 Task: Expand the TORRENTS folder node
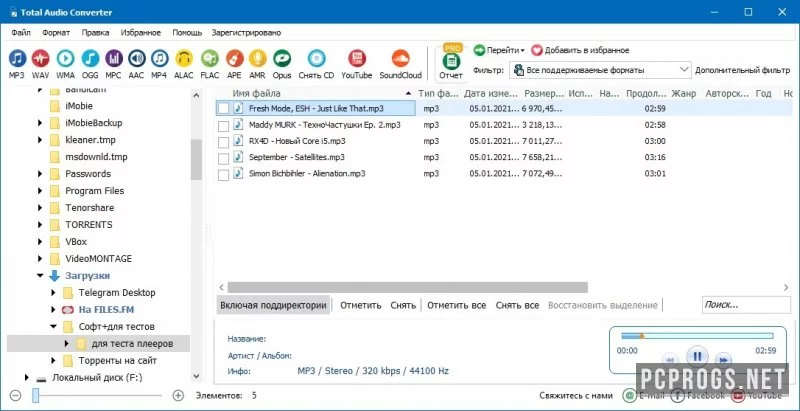40,225
